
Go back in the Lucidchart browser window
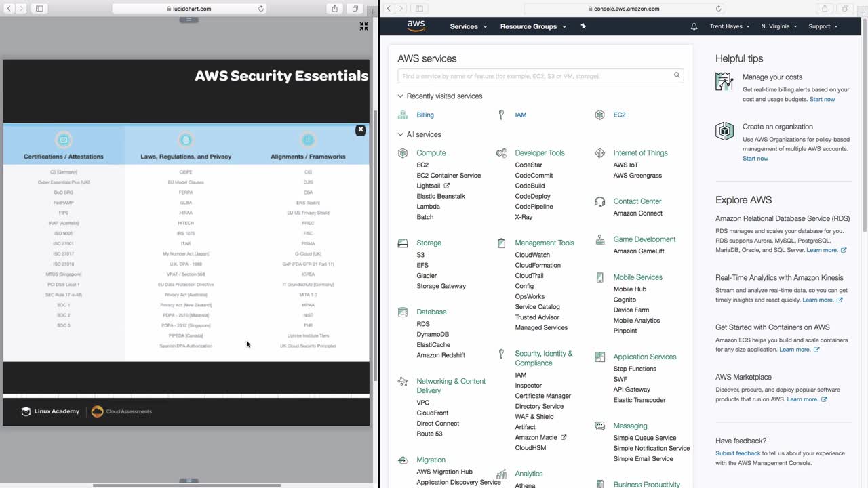[9, 9]
